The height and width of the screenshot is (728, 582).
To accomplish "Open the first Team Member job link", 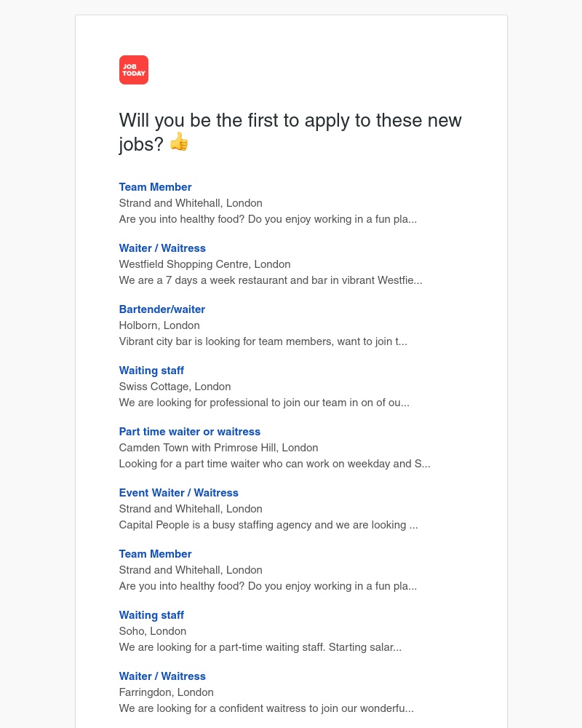I will pos(155,187).
